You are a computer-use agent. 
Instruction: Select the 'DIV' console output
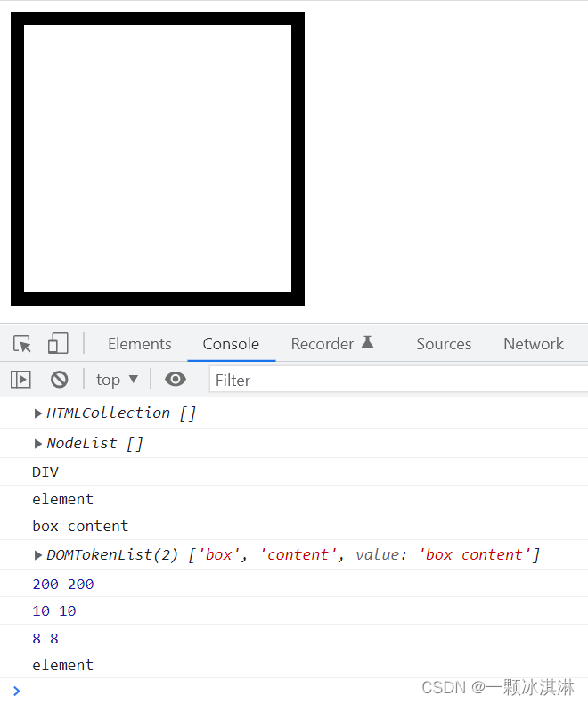tap(45, 472)
